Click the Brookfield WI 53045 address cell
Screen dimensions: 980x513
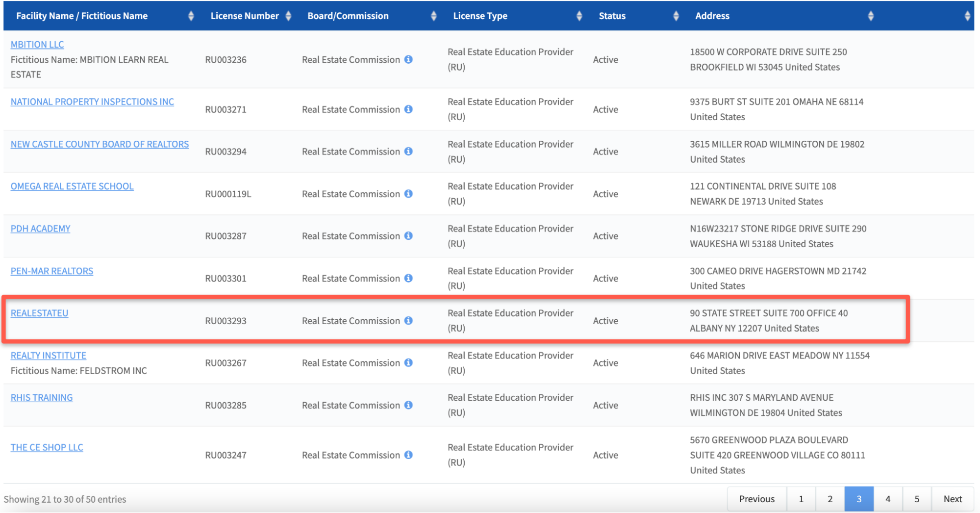point(768,59)
